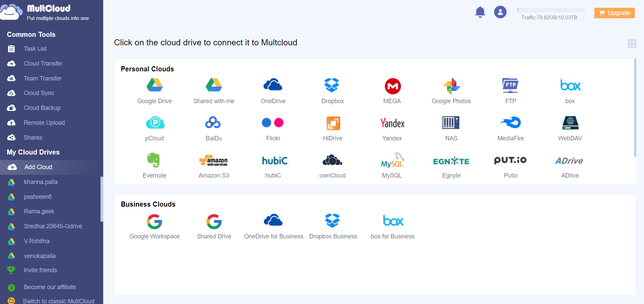Click the MediaFire cloud icon
The image size is (644, 304).
point(510,123)
